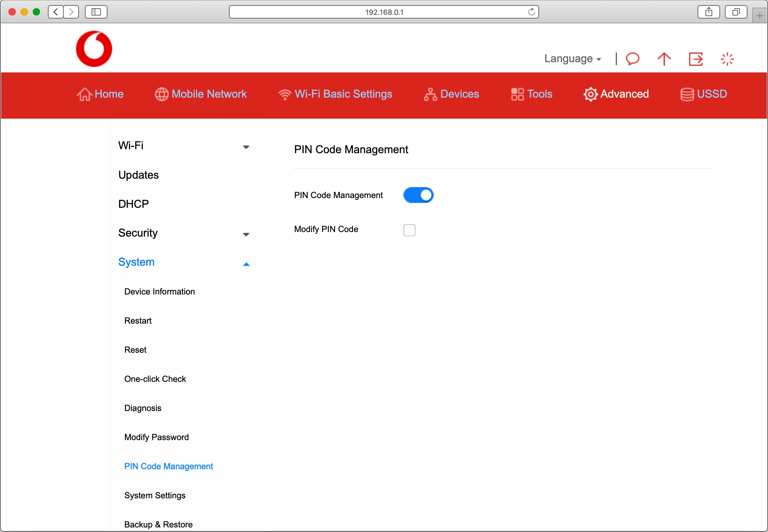Screen dimensions: 768x532
Task: Click the red spinner status icon
Action: (727, 59)
